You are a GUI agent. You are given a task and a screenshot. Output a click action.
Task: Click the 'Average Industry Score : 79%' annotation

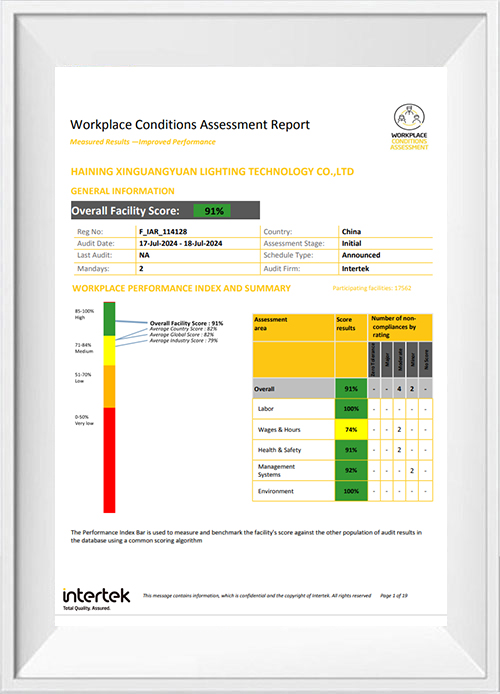[184, 340]
